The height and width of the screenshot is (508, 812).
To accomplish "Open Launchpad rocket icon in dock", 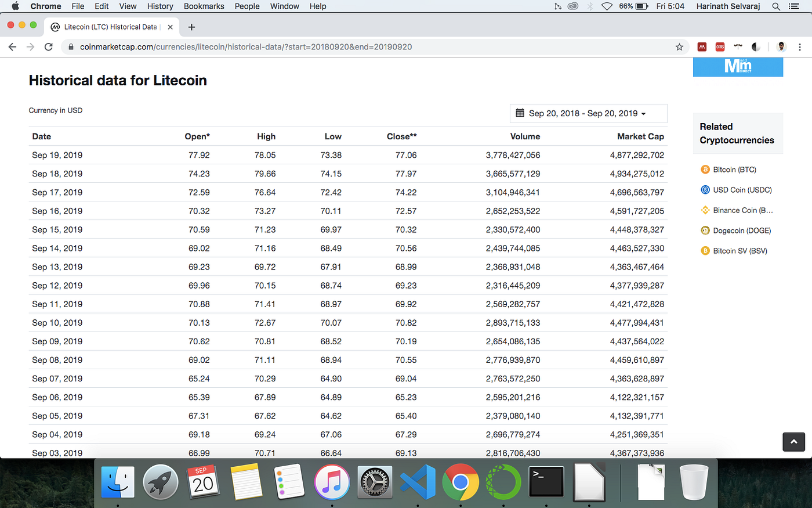I will point(161,482).
